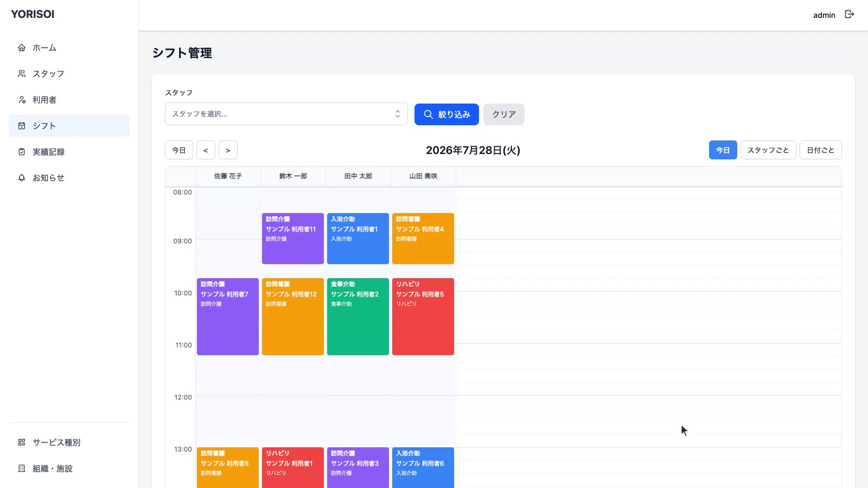Switch to 日付ごと view
This screenshot has width=868, height=488.
pos(820,150)
